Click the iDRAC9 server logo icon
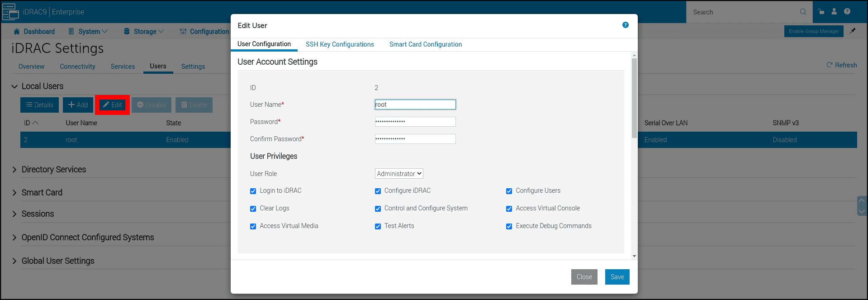Image resolution: width=868 pixels, height=300 pixels. pos(10,12)
